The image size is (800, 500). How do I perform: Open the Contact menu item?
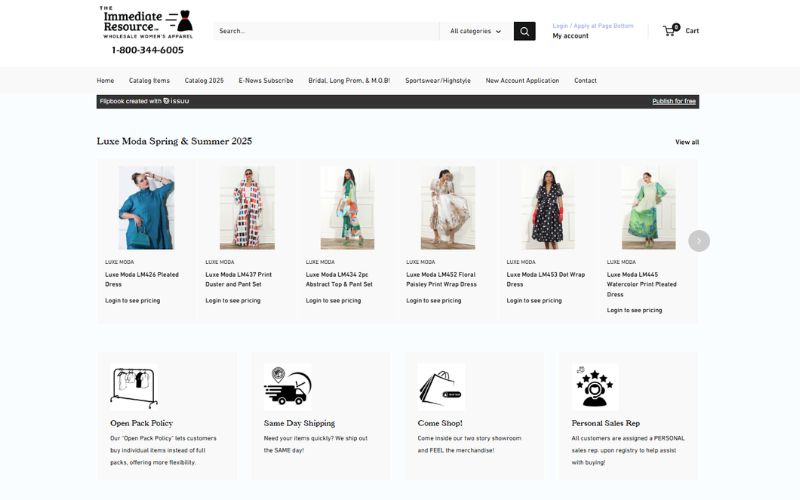(585, 81)
